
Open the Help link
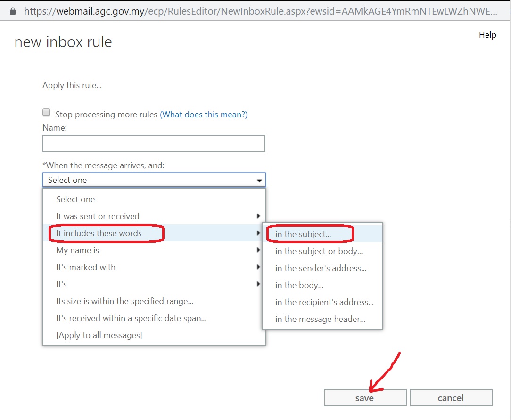(x=487, y=35)
